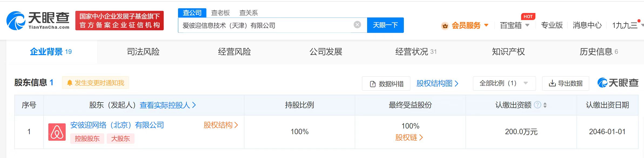Screen dimensions: 644x158
Task: Click the download icon in 导出数据
Action: pyautogui.click(x=552, y=83)
